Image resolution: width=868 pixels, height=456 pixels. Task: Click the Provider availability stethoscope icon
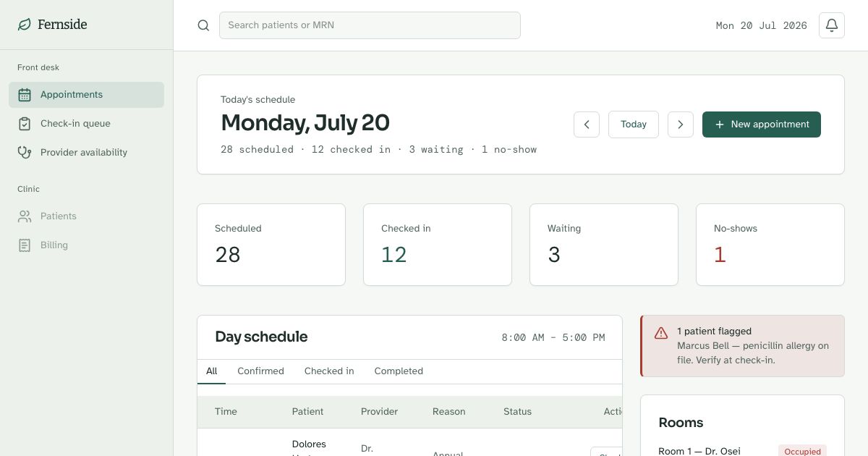(x=25, y=153)
